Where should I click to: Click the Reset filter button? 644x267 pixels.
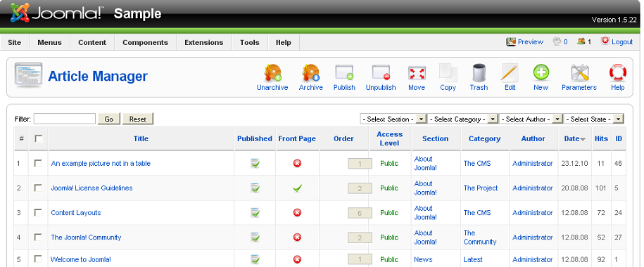137,119
